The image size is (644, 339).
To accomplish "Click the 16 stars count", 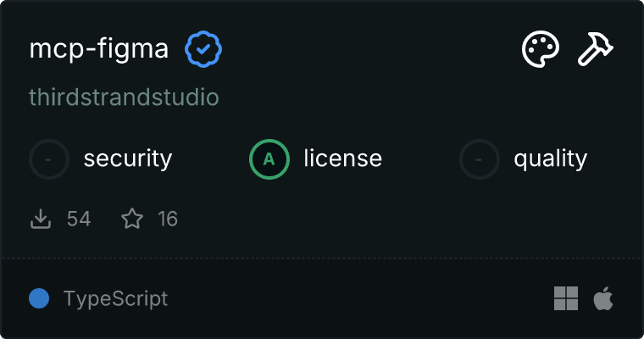I will point(168,220).
